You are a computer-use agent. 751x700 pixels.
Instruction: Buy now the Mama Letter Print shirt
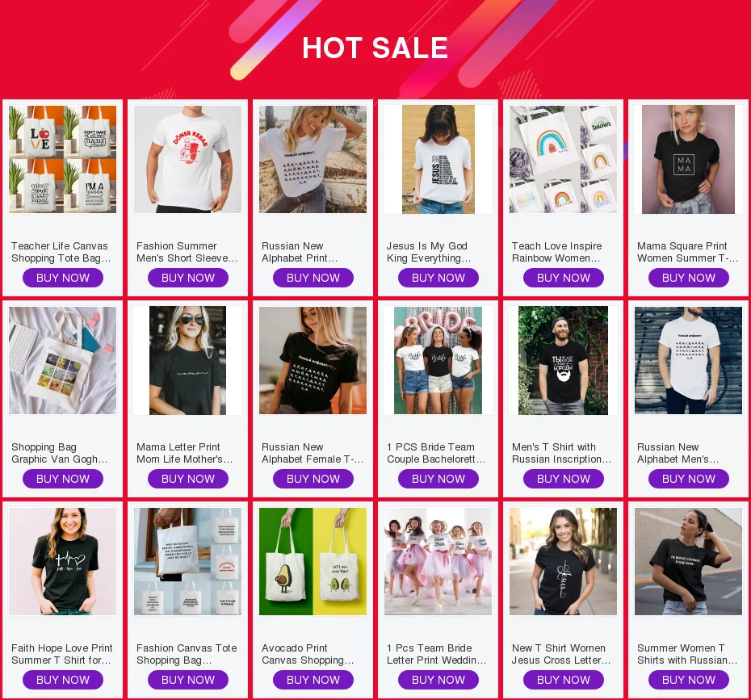tap(187, 479)
